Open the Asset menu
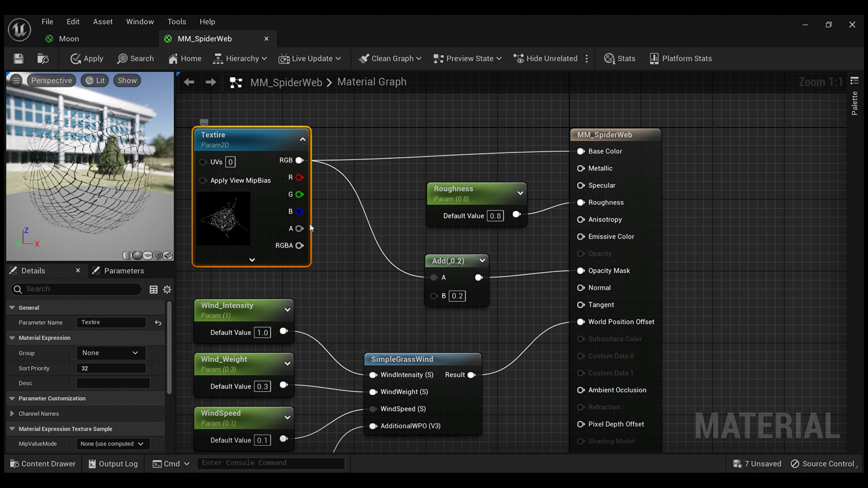This screenshot has height=488, width=868. coord(103,22)
